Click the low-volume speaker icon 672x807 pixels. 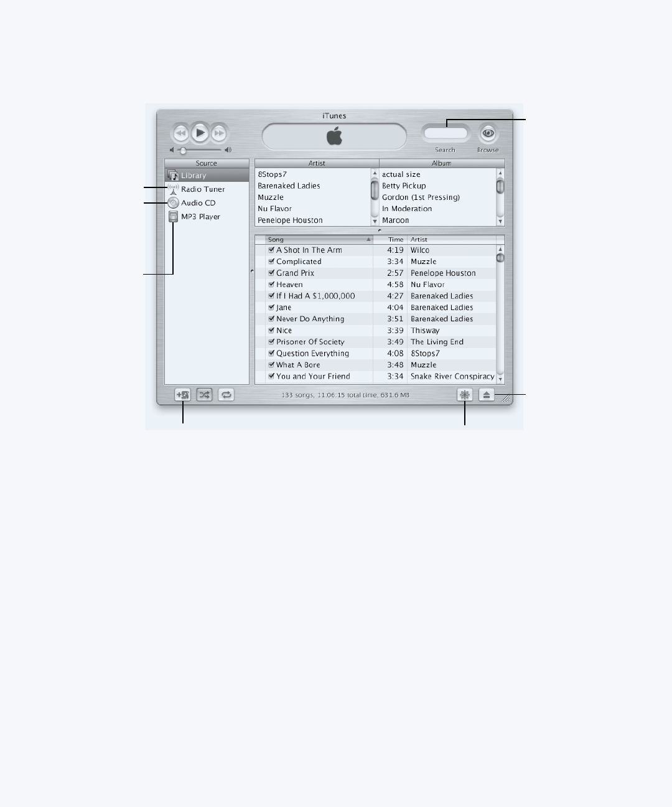pyautogui.click(x=172, y=150)
